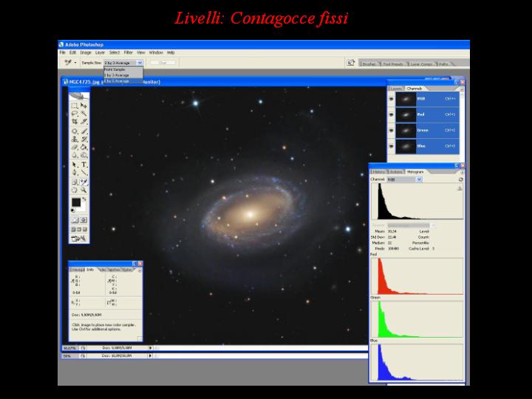Choose Point Sample from Sample Size list

tap(123, 69)
